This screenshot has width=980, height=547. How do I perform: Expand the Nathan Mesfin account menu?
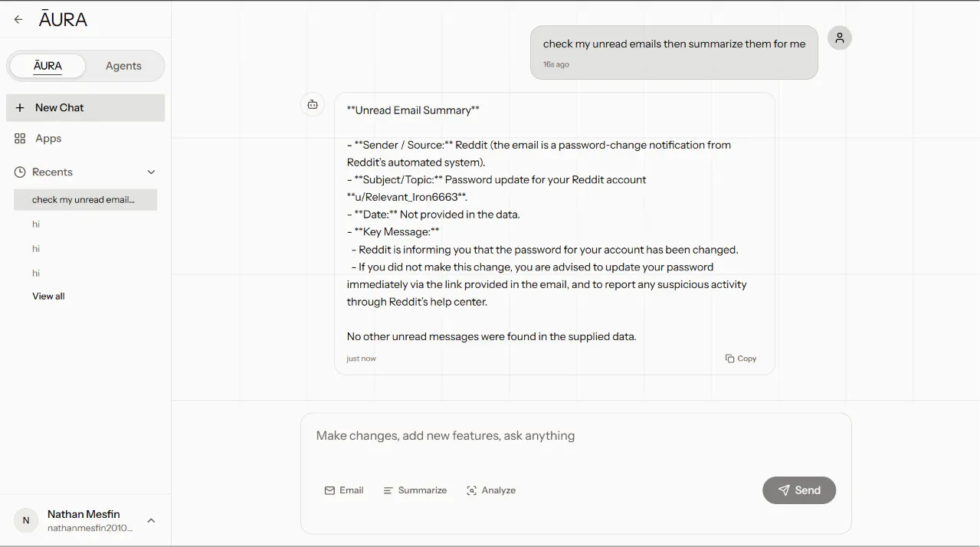click(151, 521)
